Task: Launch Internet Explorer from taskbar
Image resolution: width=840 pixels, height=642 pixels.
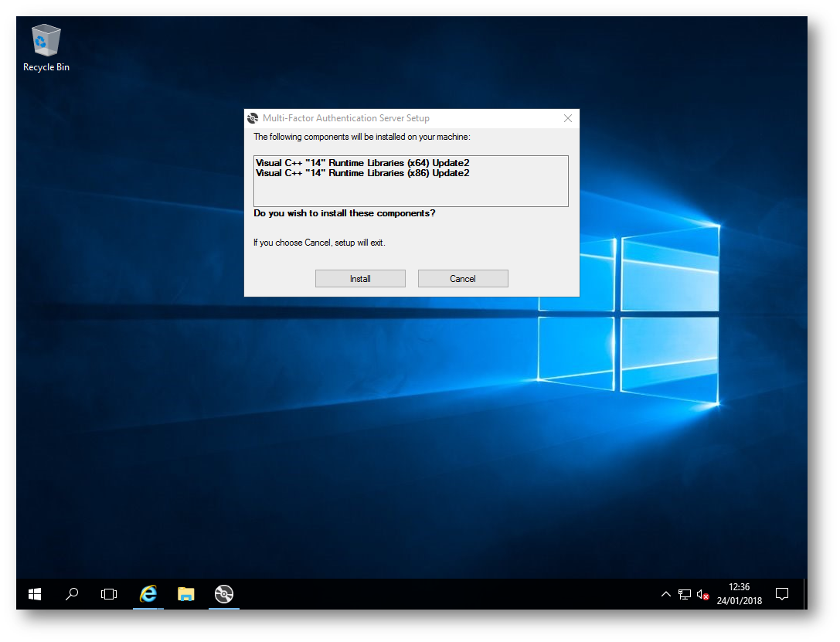Action: (148, 594)
